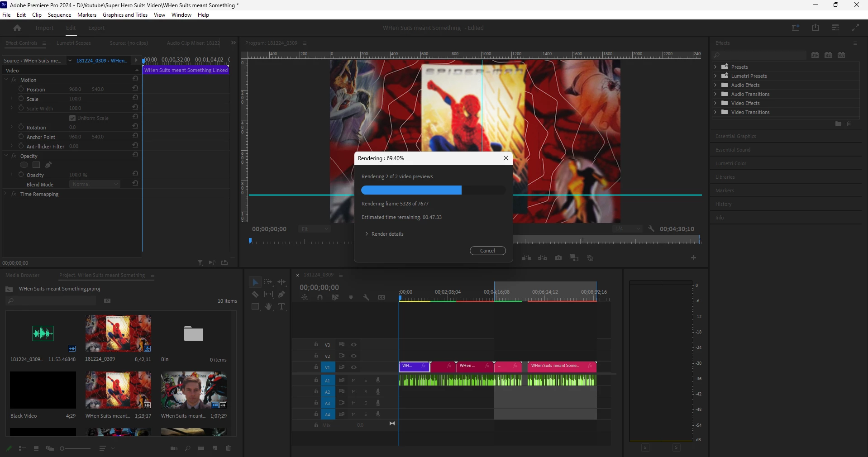
Task: Open the Graphics and Titles menu
Action: coord(125,15)
